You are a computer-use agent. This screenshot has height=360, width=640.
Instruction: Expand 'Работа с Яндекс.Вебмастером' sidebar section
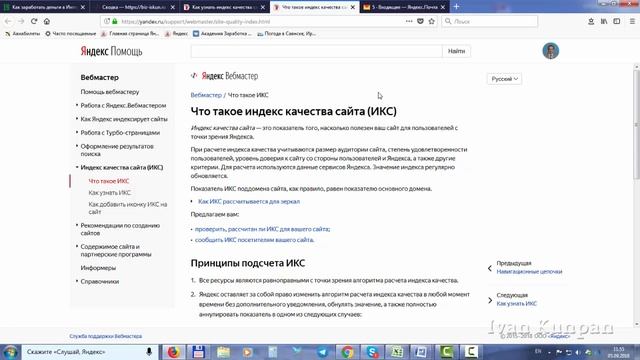(123, 105)
